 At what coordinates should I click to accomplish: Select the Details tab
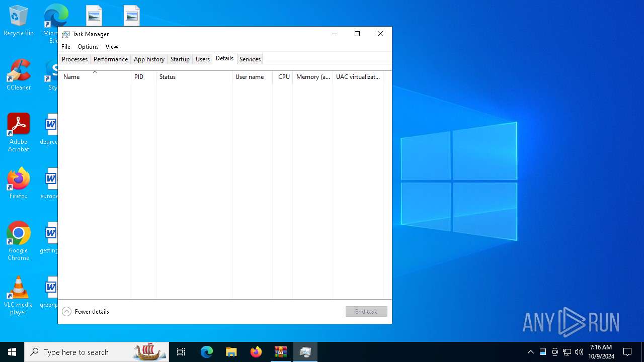click(x=224, y=58)
